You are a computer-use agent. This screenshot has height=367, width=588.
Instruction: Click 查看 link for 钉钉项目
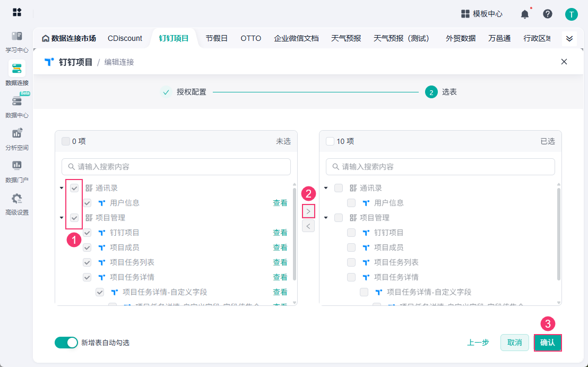click(280, 233)
